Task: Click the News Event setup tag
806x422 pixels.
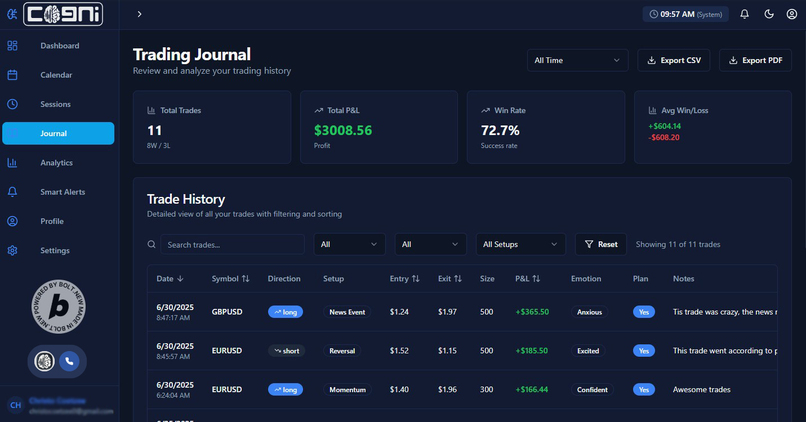Action: [347, 312]
